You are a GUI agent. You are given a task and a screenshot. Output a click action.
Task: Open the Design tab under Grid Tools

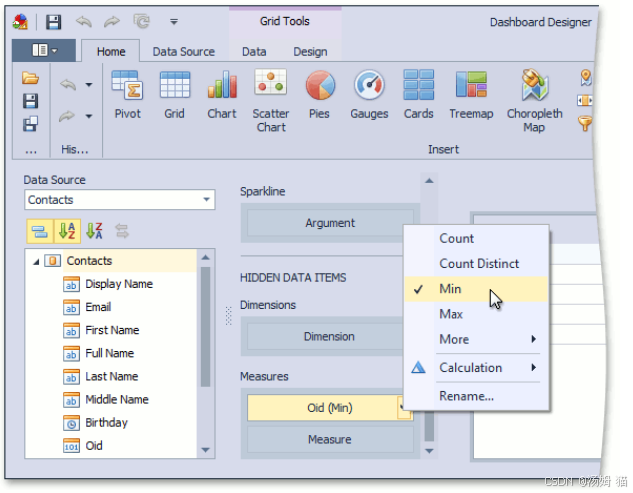[x=310, y=51]
